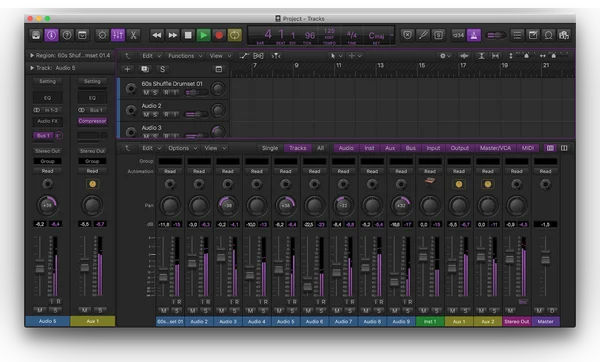This screenshot has width=600, height=362.
Task: Open the key signature Cmaj dropdown
Action: (x=380, y=36)
